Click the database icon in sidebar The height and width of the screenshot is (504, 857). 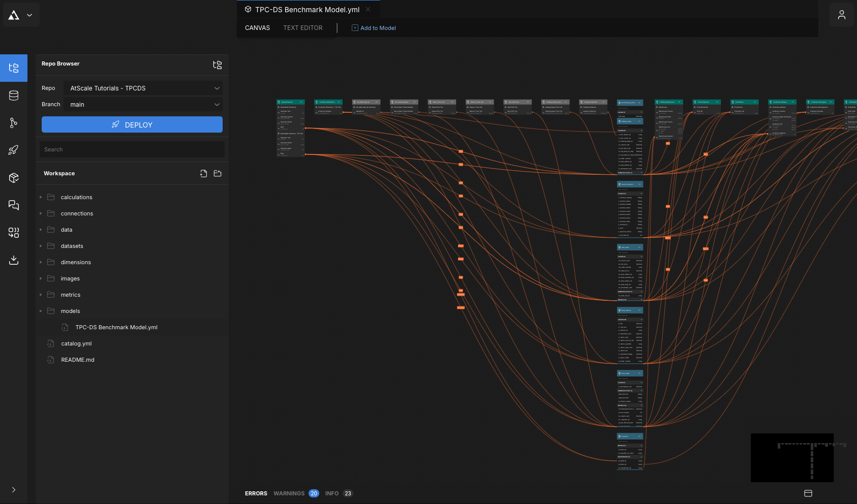[x=14, y=96]
